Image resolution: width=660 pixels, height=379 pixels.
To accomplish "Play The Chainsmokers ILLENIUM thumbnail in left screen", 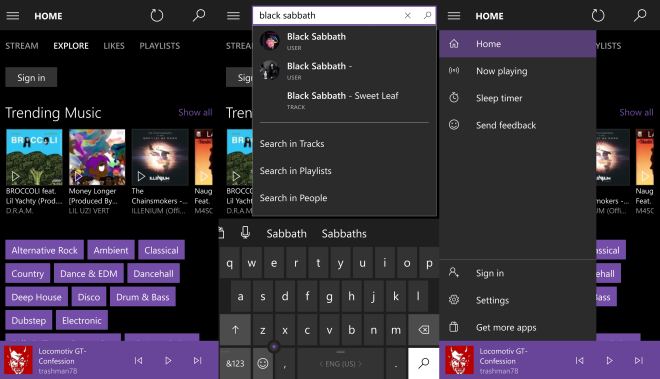I will click(160, 157).
